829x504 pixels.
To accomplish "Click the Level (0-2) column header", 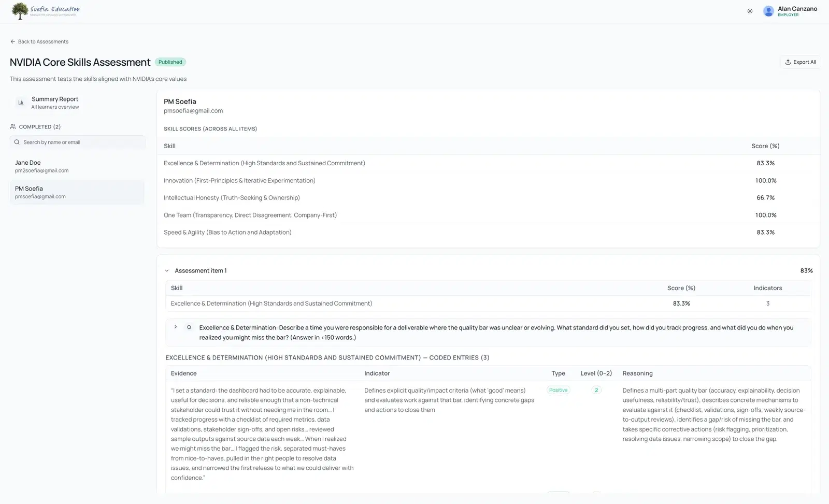I will (596, 373).
